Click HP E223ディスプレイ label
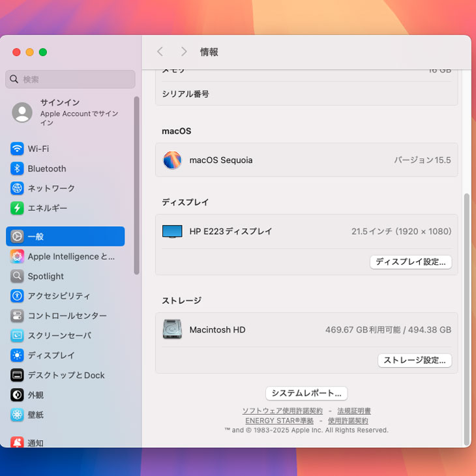Viewport: 476px width, 476px height. pyautogui.click(x=230, y=231)
